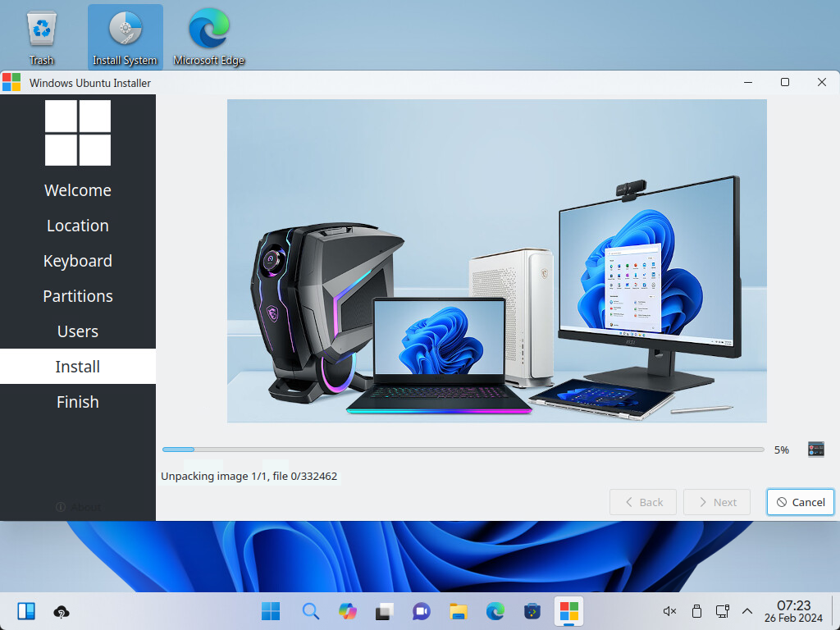Toggle the installation log view icon

pyautogui.click(x=815, y=450)
